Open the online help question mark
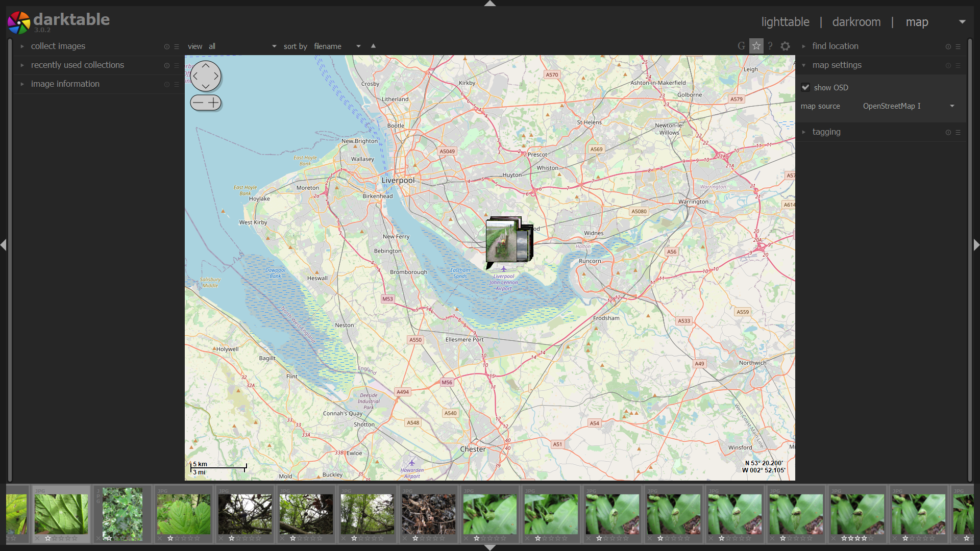 click(770, 46)
